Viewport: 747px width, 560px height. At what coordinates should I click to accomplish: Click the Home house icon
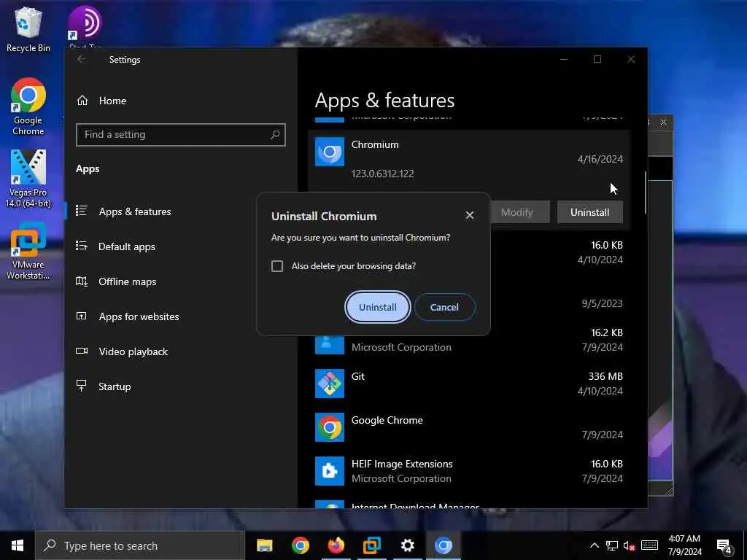tap(82, 101)
